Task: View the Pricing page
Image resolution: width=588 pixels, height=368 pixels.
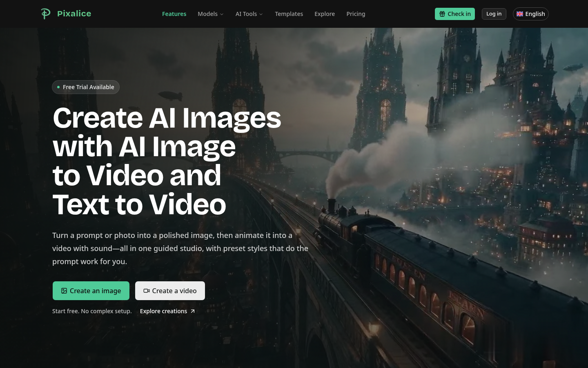Action: click(x=356, y=14)
